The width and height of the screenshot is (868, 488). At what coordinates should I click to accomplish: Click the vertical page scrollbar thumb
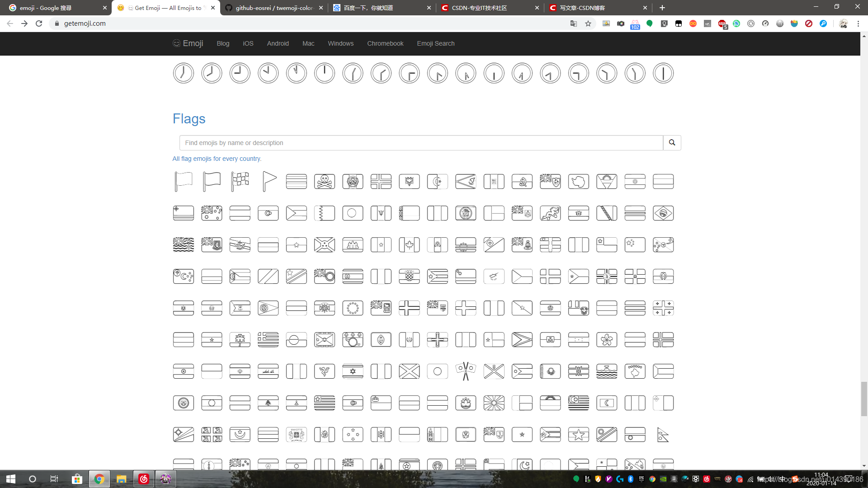tap(864, 399)
